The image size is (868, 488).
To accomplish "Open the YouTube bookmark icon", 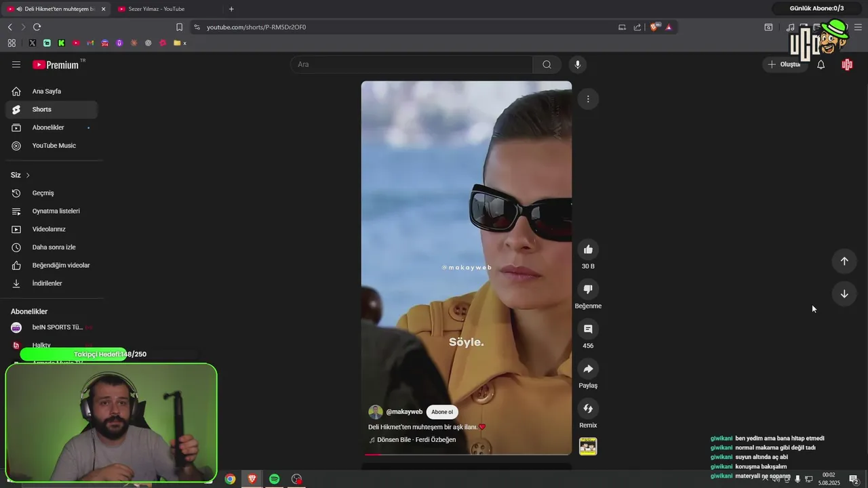I will coord(76,43).
